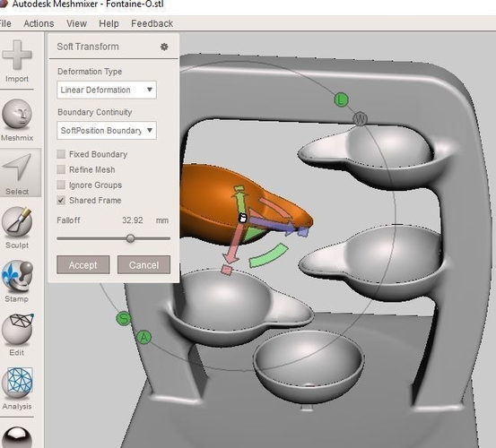Image resolution: width=496 pixels, height=448 pixels.
Task: Click the gray W widget handle
Action: point(360,119)
